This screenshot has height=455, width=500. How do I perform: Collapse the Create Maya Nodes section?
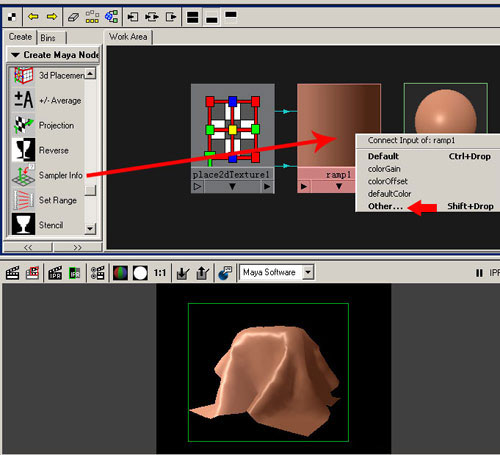click(15, 55)
